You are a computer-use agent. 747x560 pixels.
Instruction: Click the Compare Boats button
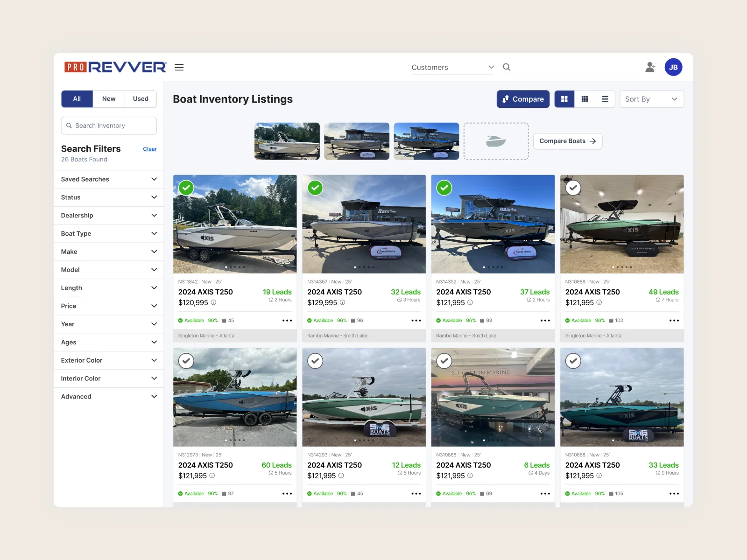point(567,141)
